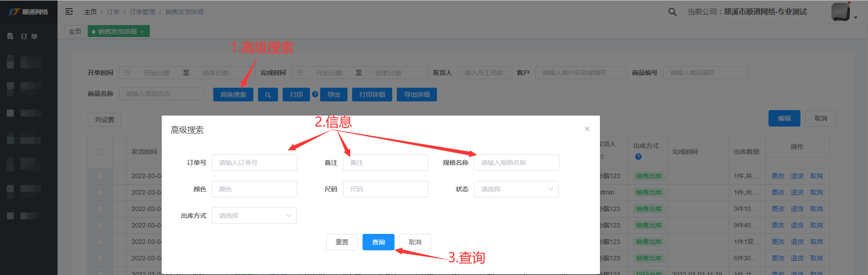Click the help icon under 出库方式 column
868x275 pixels.
(x=638, y=157)
